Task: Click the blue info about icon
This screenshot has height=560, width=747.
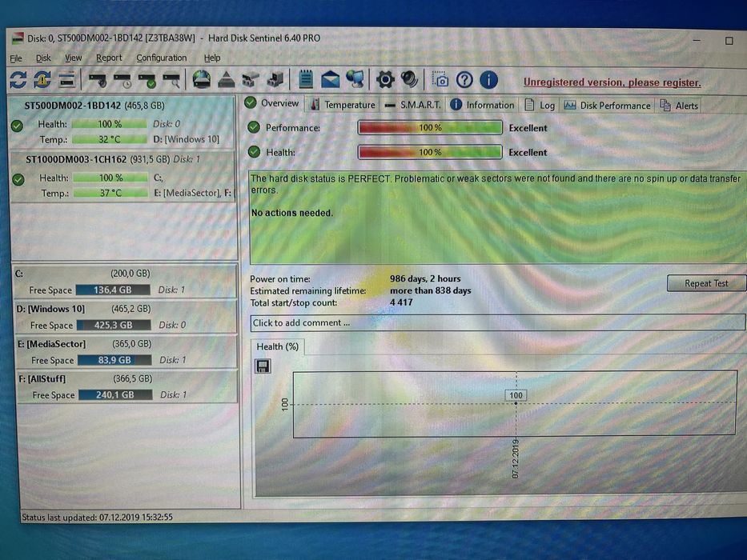Action: coord(488,80)
